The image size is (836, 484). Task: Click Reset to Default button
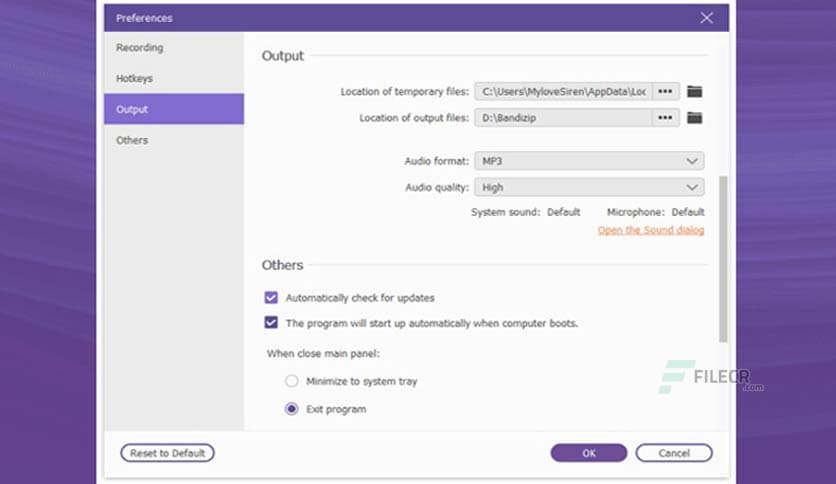pos(167,453)
